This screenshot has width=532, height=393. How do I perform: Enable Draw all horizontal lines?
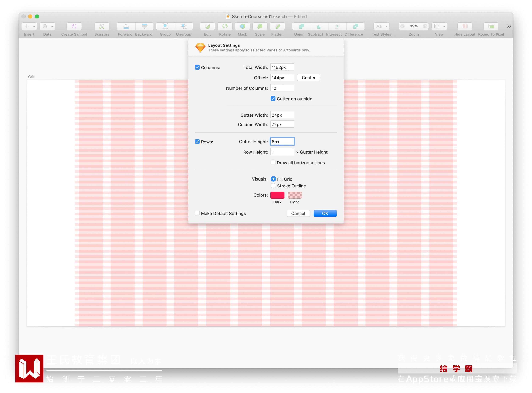(x=273, y=162)
